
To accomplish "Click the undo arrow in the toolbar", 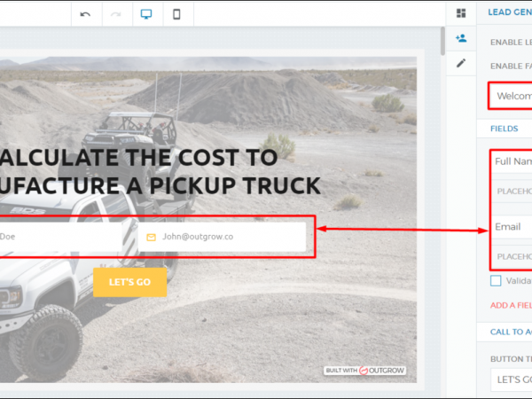I will (x=85, y=14).
